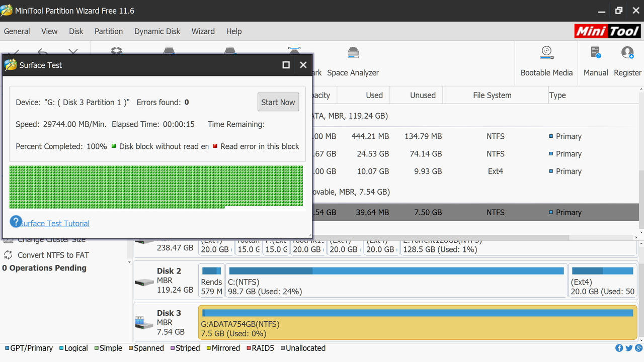Click the Discard X toolbar icon
The width and height of the screenshot is (644, 362).
pyautogui.click(x=73, y=51)
